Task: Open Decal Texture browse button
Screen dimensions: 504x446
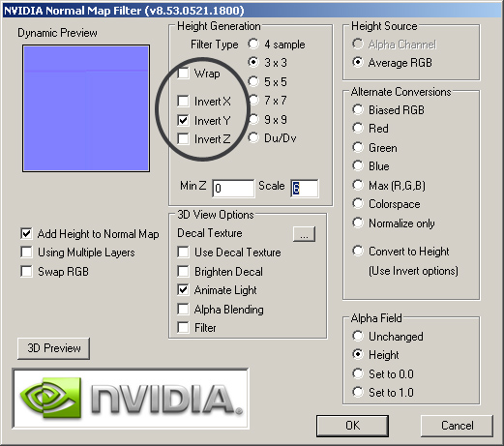Action: click(304, 234)
